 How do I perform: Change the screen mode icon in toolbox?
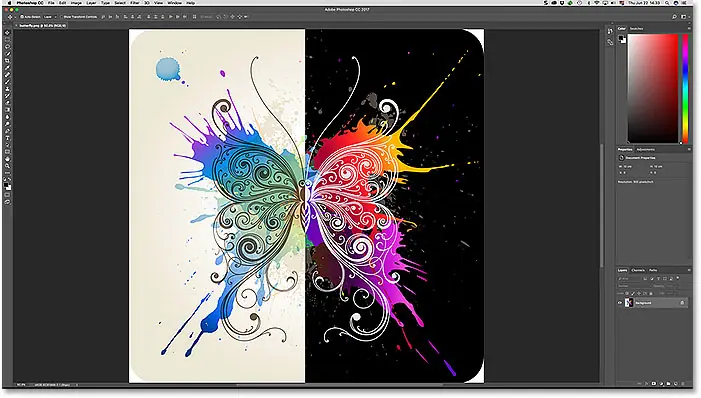[x=7, y=202]
